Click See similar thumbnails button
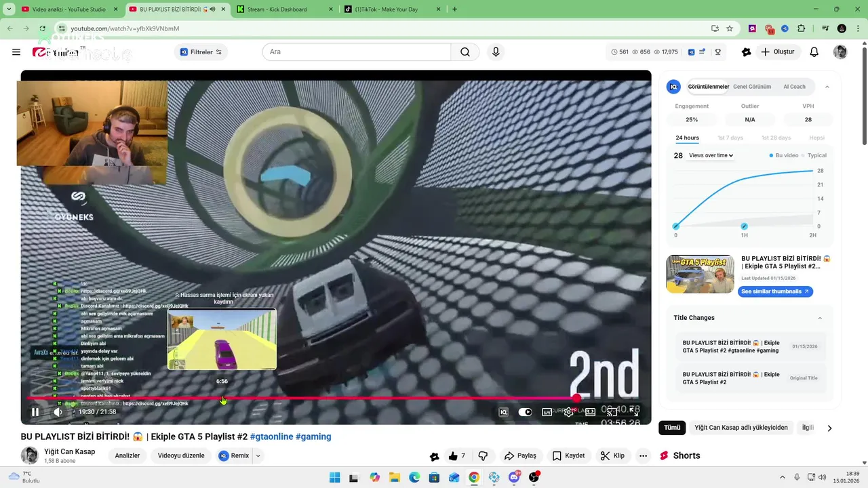Viewport: 868px width, 488px height. point(775,291)
